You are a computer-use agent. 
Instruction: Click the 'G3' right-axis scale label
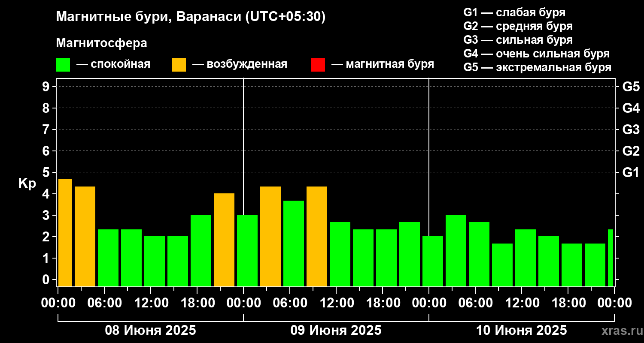coord(631,129)
